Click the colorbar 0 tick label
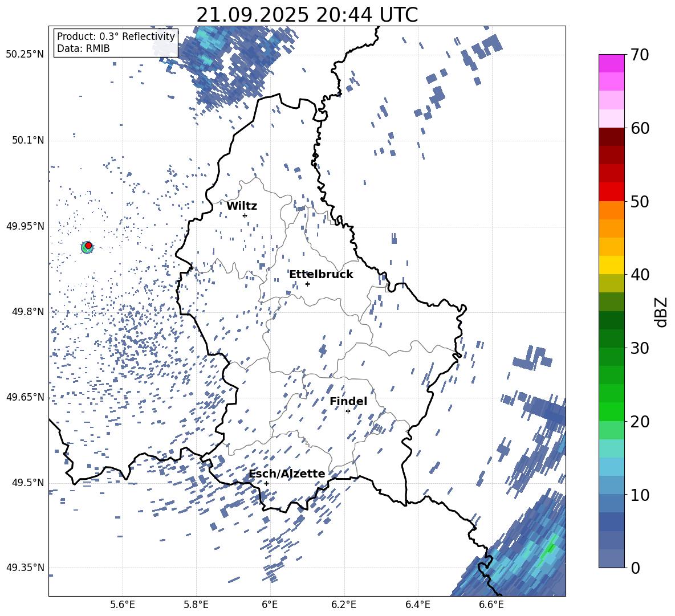 (x=636, y=568)
